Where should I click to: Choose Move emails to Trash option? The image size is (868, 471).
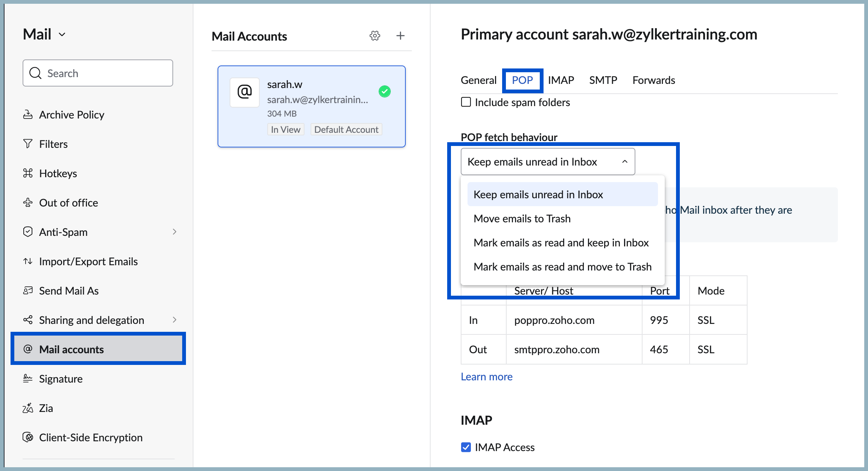(522, 219)
